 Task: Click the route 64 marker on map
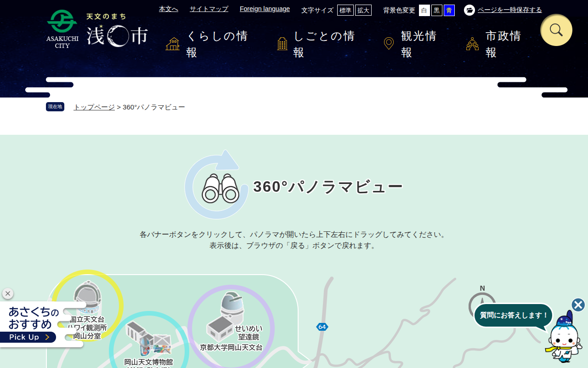pyautogui.click(x=322, y=327)
